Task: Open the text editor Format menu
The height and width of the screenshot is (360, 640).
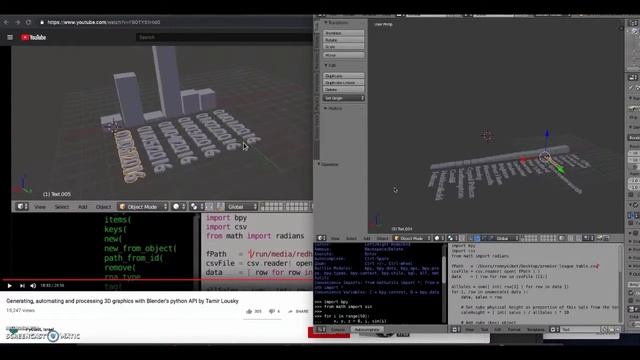Action: (x=514, y=329)
